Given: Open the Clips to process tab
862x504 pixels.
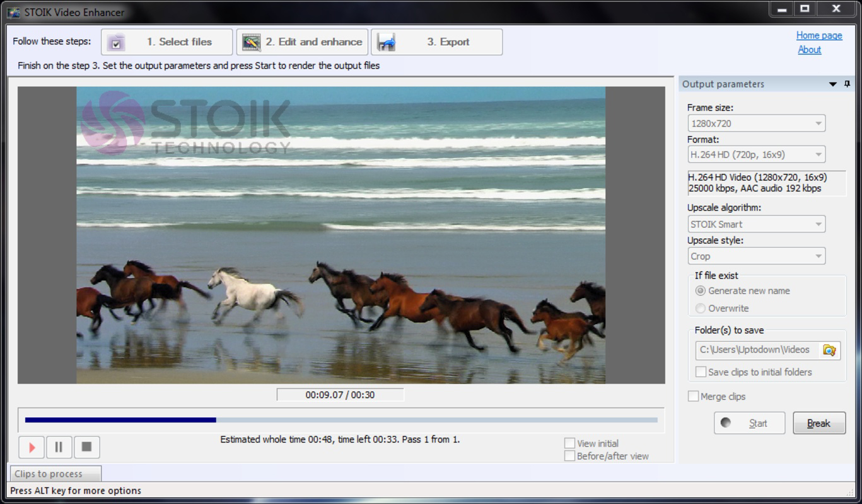Looking at the screenshot, I should pos(55,474).
